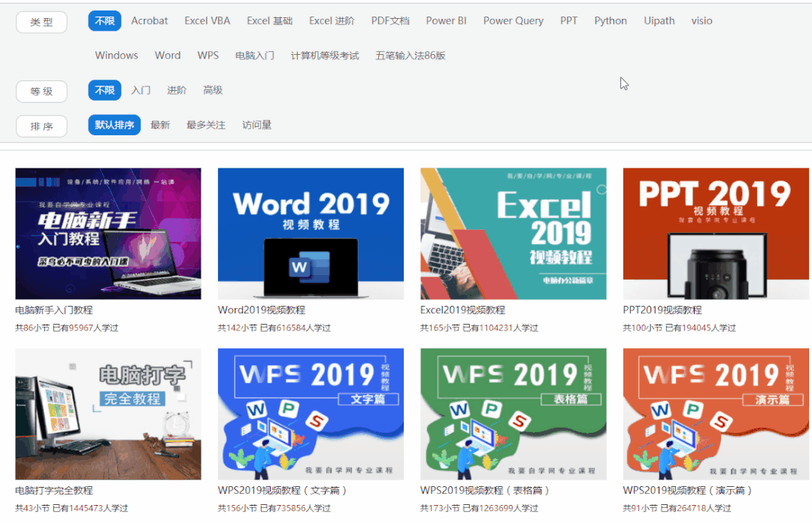Filter courses by Excel VBA
This screenshot has height=523, width=812.
(208, 21)
